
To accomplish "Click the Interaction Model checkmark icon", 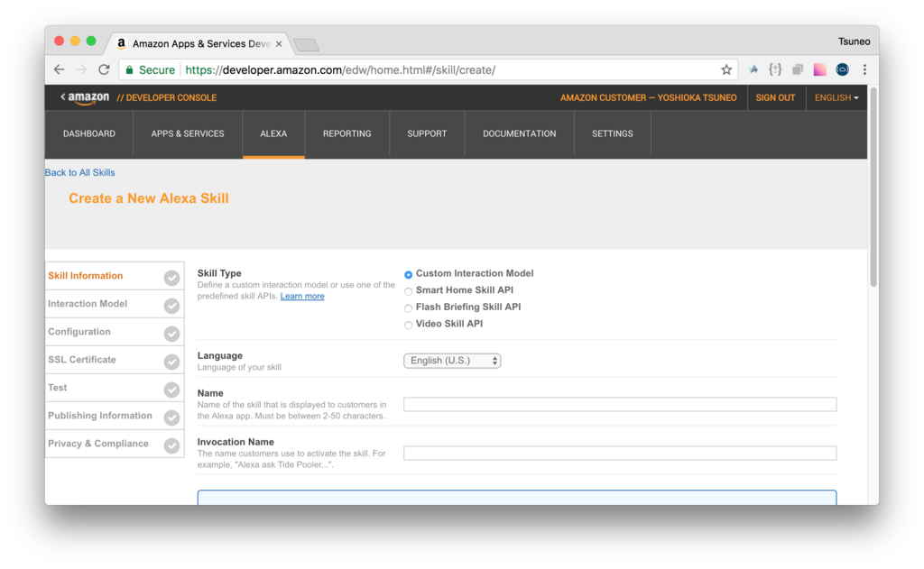I will (x=171, y=306).
